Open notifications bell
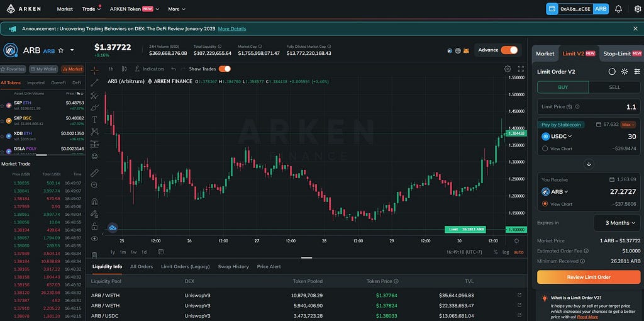Image resolution: width=644 pixels, height=321 pixels. [619, 9]
